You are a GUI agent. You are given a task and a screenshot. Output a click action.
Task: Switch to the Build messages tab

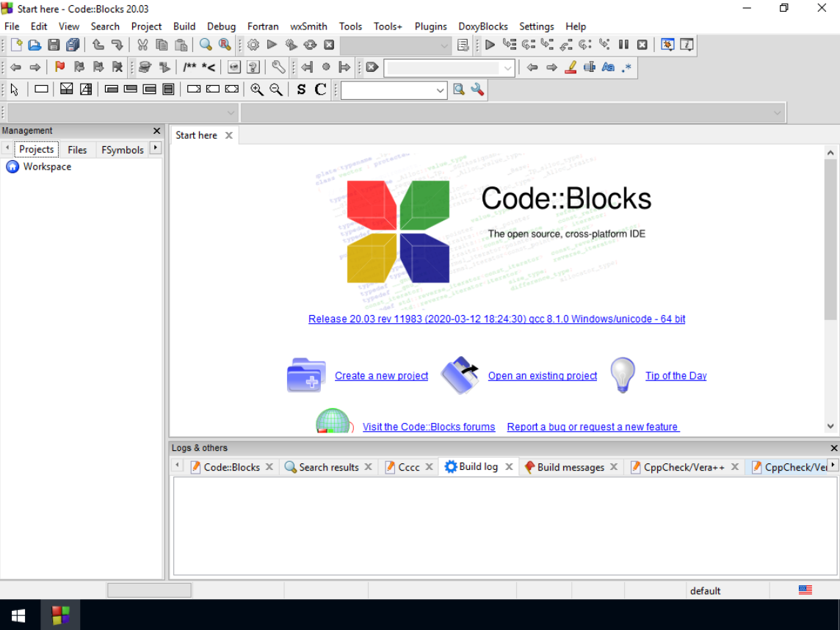571,467
